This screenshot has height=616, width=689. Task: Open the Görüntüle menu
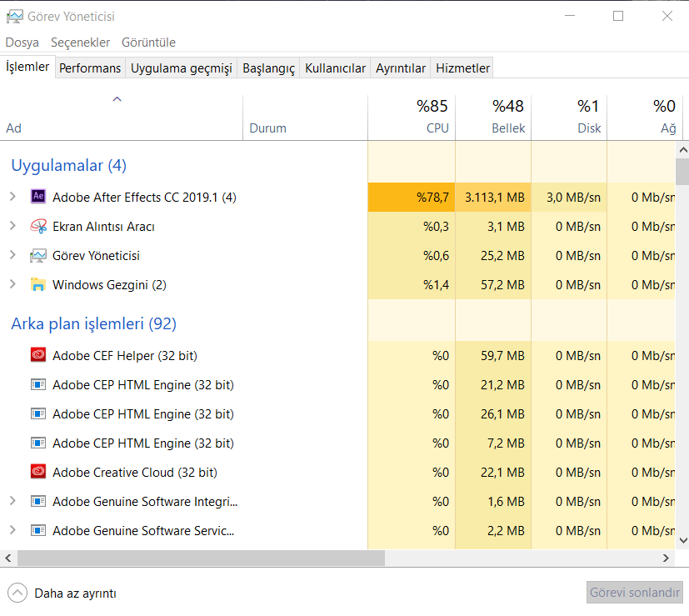(x=148, y=43)
